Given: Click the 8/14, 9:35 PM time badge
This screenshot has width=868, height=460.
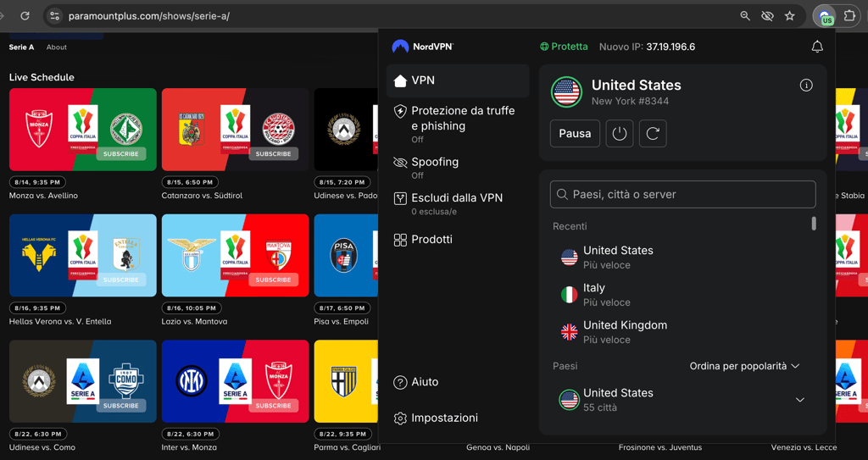Looking at the screenshot, I should point(37,182).
